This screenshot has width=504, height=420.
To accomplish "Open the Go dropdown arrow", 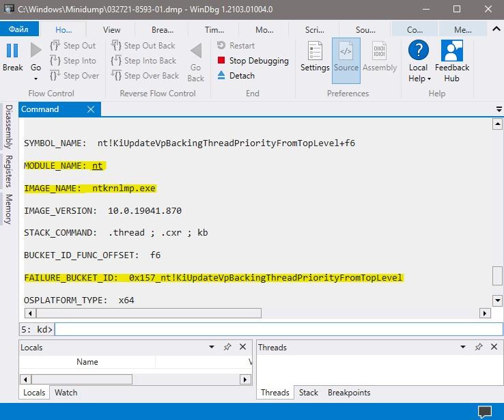I will tap(36, 79).
